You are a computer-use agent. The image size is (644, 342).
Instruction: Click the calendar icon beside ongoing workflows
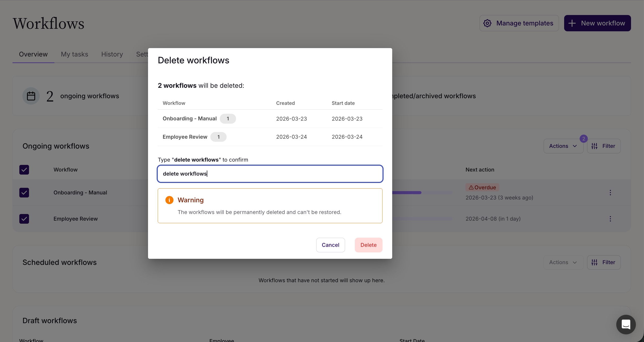[x=31, y=96]
